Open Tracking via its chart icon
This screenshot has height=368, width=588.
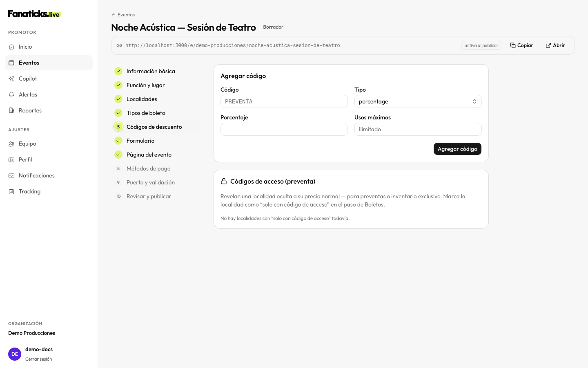(x=11, y=191)
